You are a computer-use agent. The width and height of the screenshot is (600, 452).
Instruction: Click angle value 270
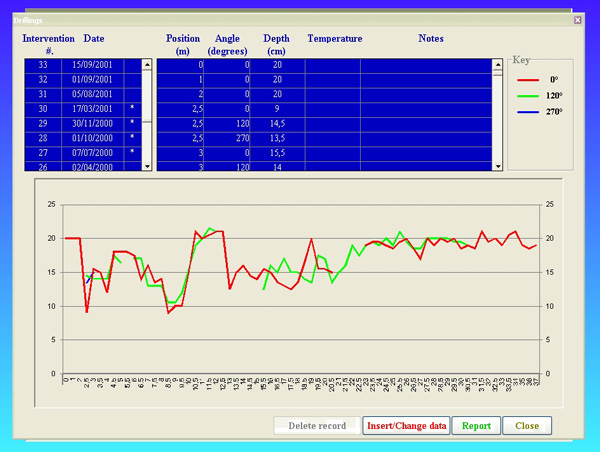(243, 138)
